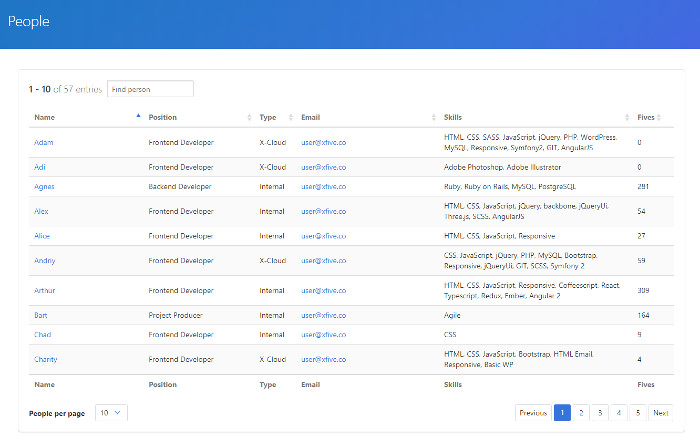Go to pagination page 3
This screenshot has width=700, height=438.
(600, 413)
